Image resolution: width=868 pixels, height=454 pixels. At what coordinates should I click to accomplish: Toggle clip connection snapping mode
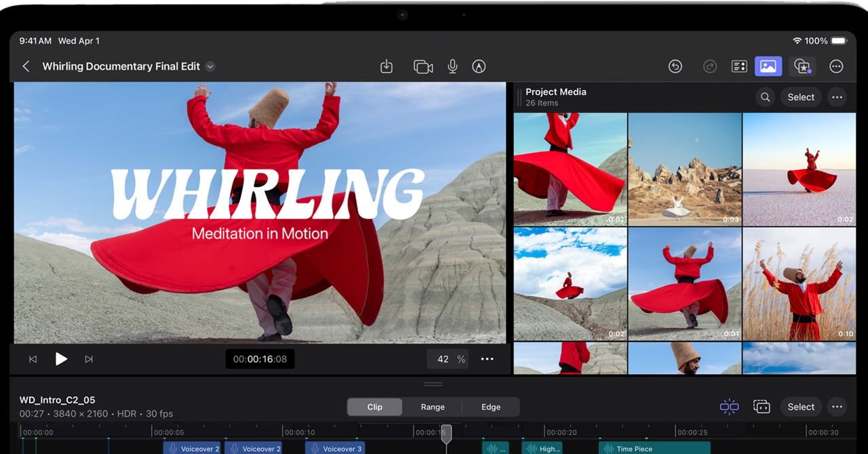tap(729, 406)
